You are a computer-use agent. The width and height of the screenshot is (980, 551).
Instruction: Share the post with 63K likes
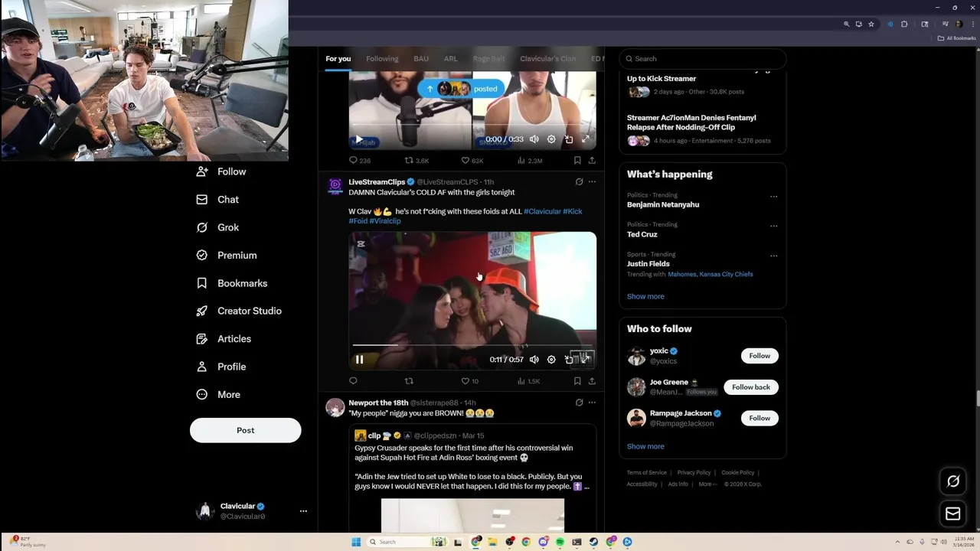pyautogui.click(x=592, y=161)
